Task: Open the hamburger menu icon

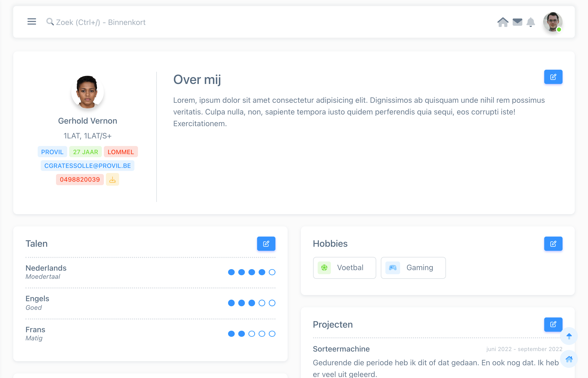Action: pyautogui.click(x=32, y=22)
